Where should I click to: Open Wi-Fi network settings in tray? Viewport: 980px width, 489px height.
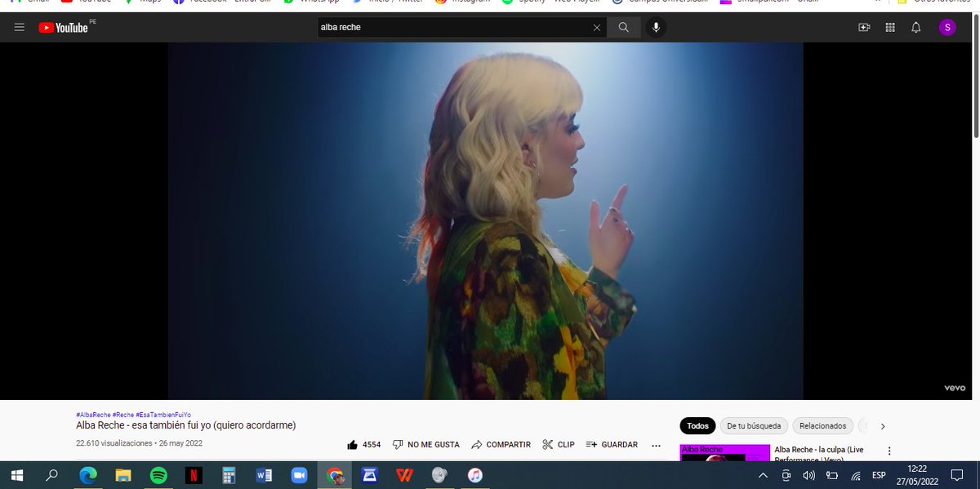tap(855, 475)
